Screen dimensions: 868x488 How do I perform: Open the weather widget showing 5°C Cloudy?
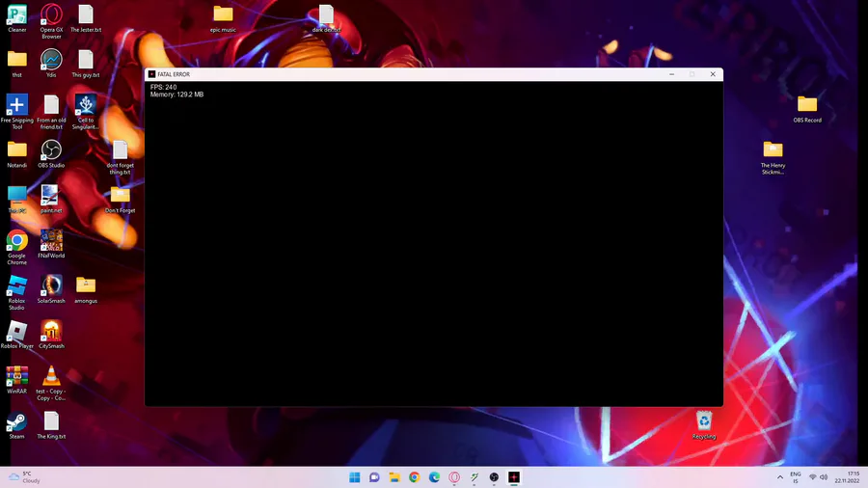pyautogui.click(x=24, y=477)
